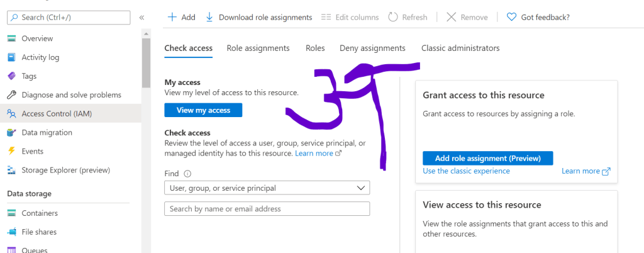Click the Overview icon in sidebar

pos(11,38)
